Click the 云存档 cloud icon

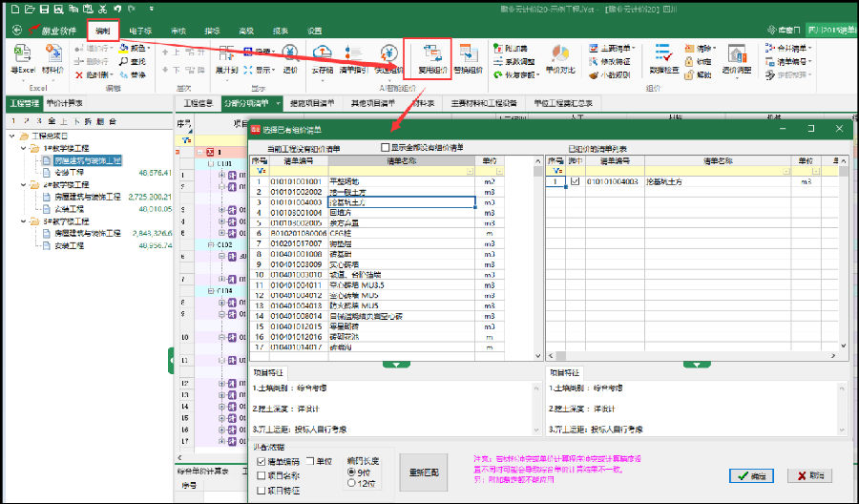(x=322, y=57)
